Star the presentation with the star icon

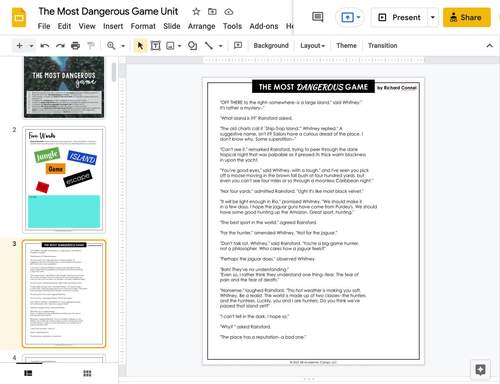coord(196,12)
